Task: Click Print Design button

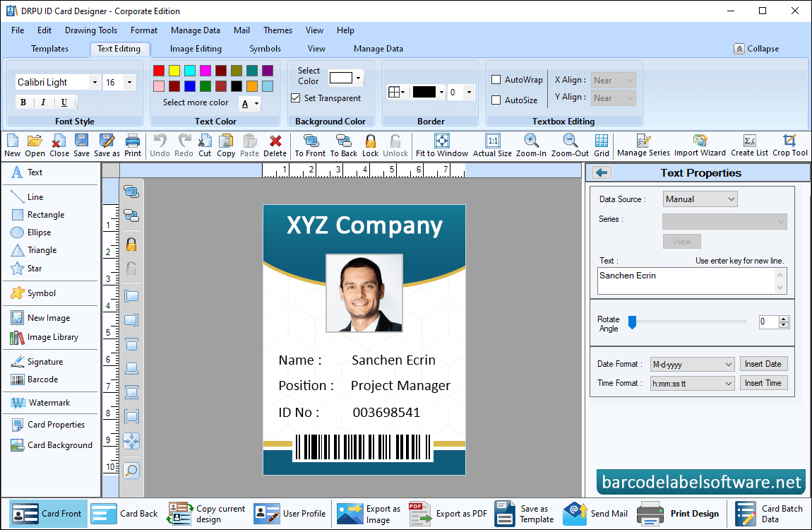Action: click(679, 514)
